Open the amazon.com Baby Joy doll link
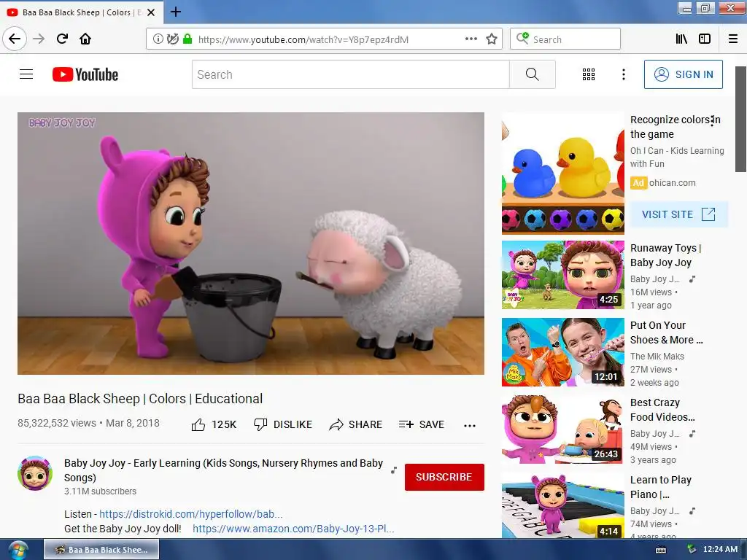The width and height of the screenshot is (747, 560). 293,529
